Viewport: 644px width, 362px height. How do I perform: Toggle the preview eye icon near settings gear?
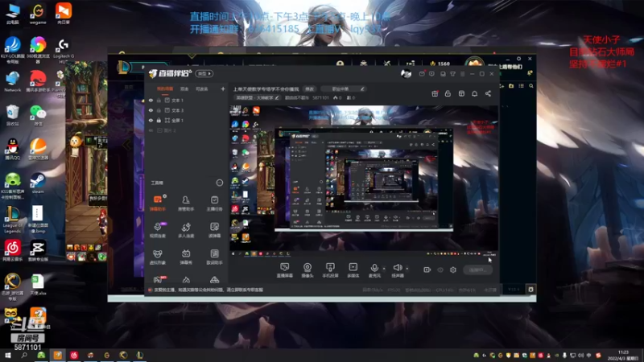[x=440, y=269]
